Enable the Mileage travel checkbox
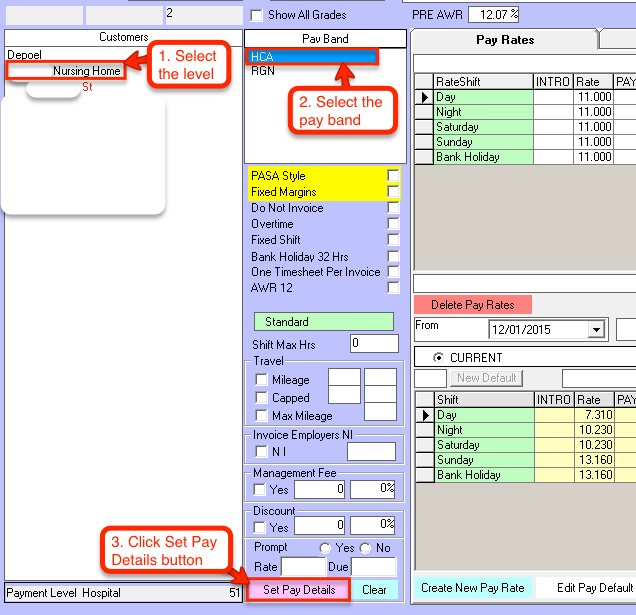The image size is (636, 615). click(x=262, y=380)
